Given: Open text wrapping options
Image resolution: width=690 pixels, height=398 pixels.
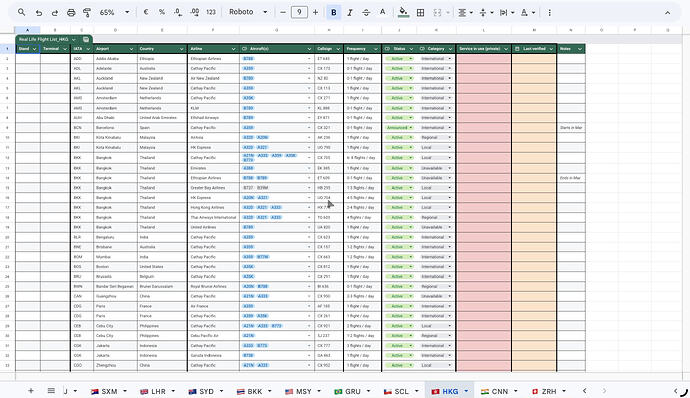Looking at the screenshot, I should tap(507, 13).
